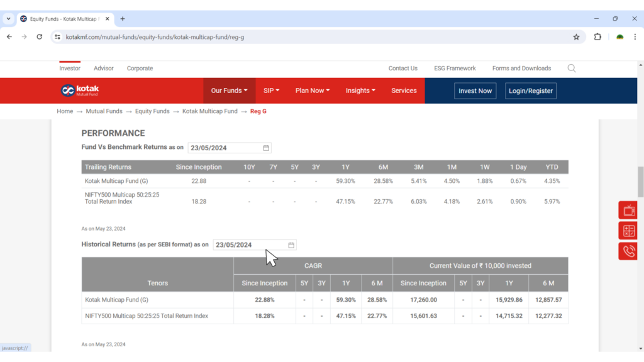This screenshot has width=644, height=362.
Task: Click the Invest Now button
Action: pos(475,90)
